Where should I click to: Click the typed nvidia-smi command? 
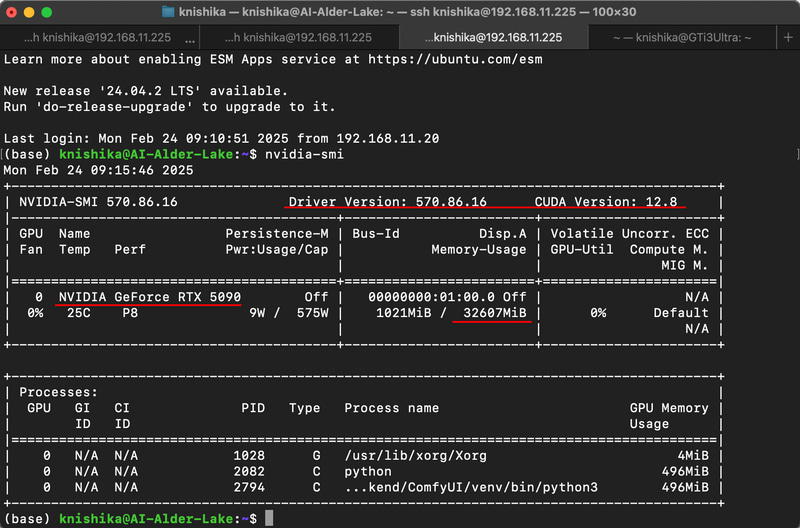[304, 154]
